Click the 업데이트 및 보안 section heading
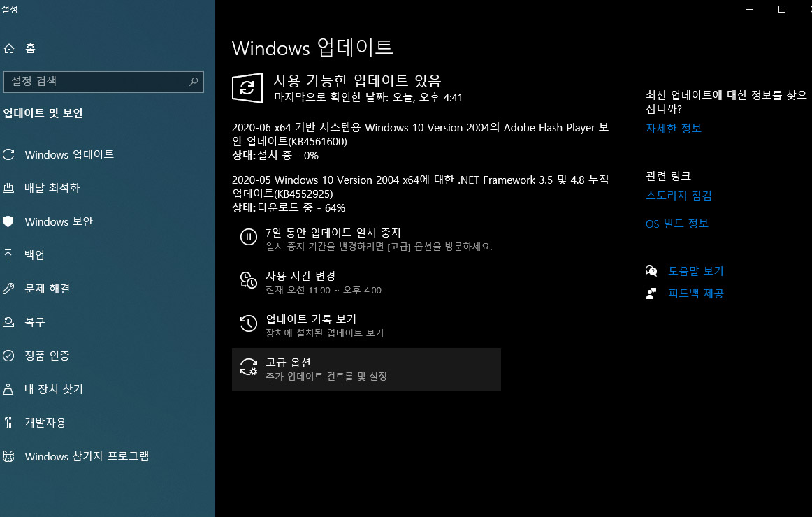This screenshot has height=517, width=812. coord(43,113)
